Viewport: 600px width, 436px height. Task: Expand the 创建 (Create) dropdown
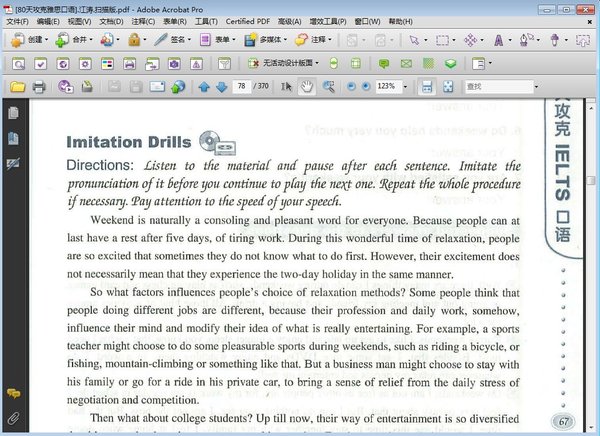click(46, 39)
